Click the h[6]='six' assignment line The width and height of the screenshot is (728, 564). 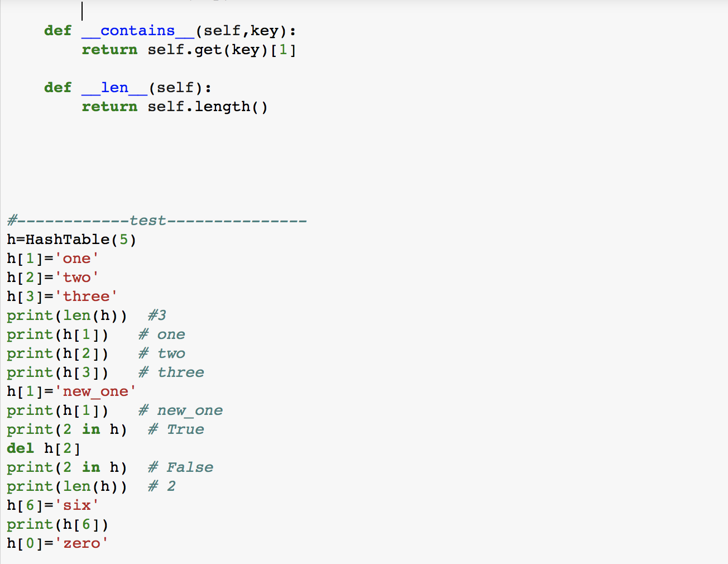coord(53,505)
